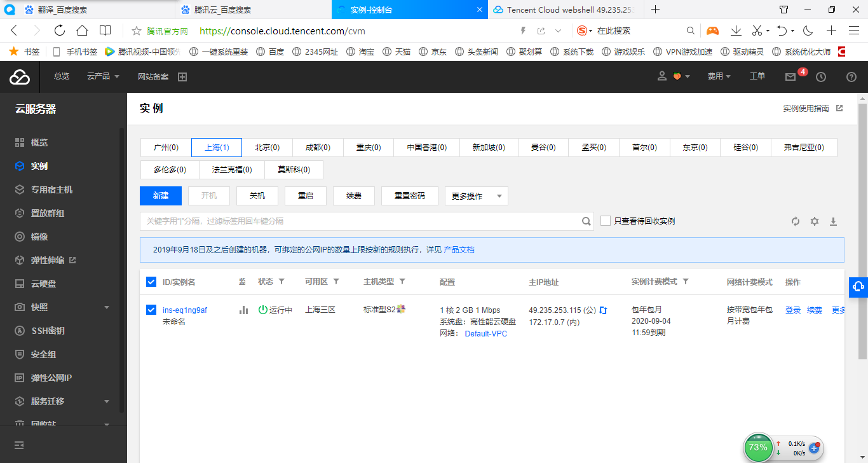The image size is (868, 463).
Task: Toggle the select-all checkbox in table header
Action: pyautogui.click(x=151, y=282)
